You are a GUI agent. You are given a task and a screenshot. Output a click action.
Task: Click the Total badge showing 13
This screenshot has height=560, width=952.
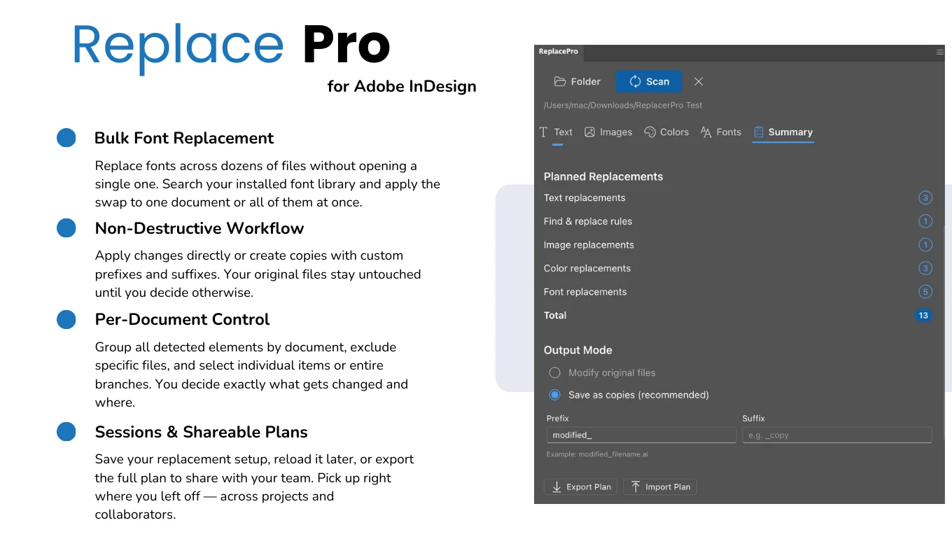tap(923, 315)
